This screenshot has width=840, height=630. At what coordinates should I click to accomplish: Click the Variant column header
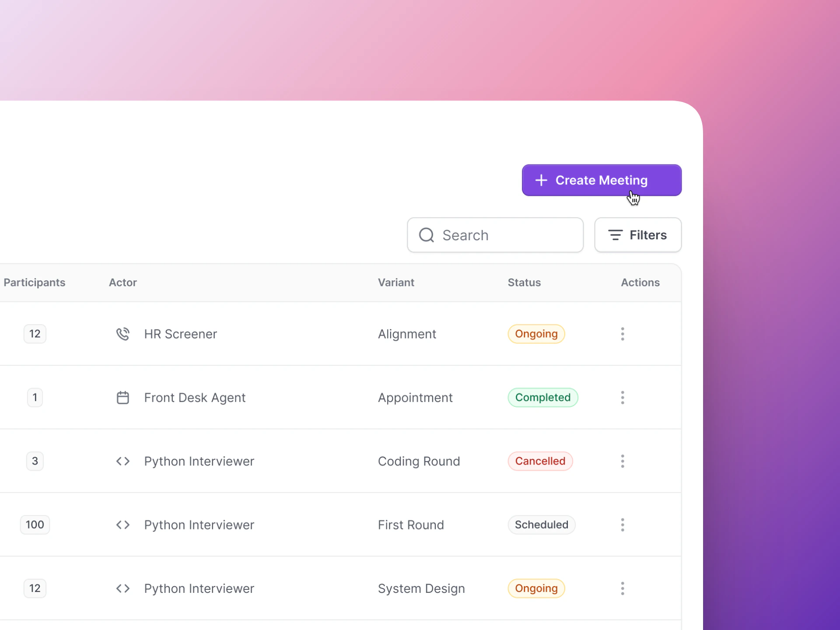click(x=395, y=283)
